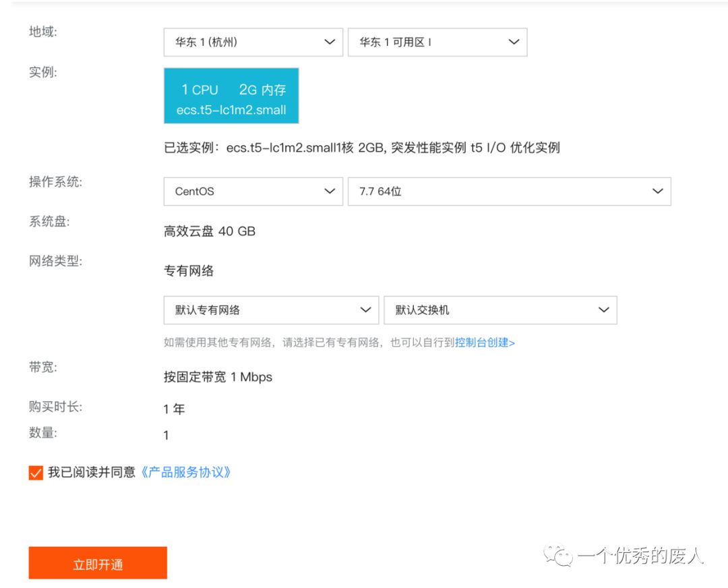Image resolution: width=728 pixels, height=588 pixels.
Task: Click the chevron arrow beside 华东 1 可用区 I
Action: tap(513, 42)
